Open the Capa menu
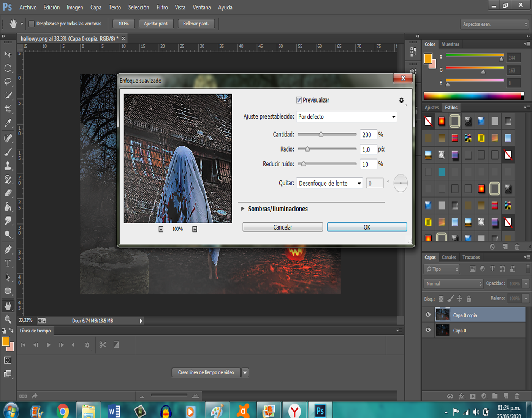The image size is (532, 418). (96, 7)
